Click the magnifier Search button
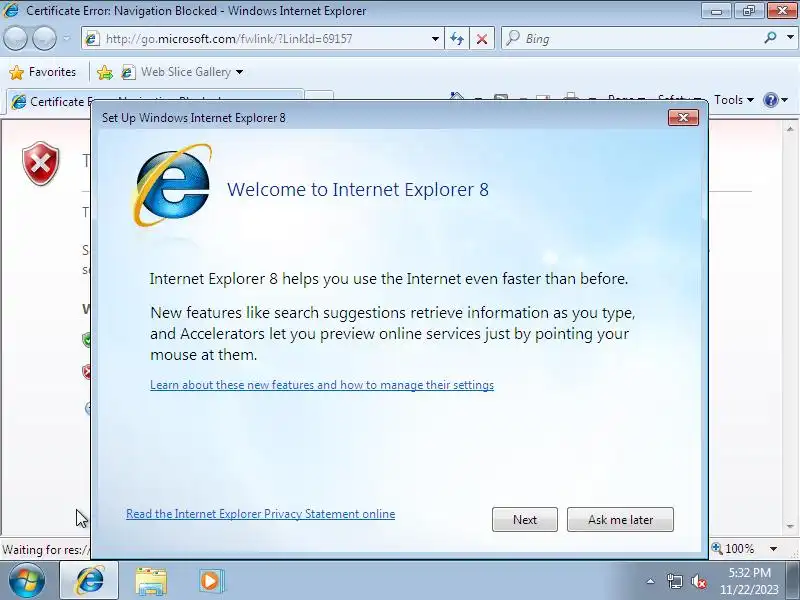800x600 pixels. (x=770, y=38)
